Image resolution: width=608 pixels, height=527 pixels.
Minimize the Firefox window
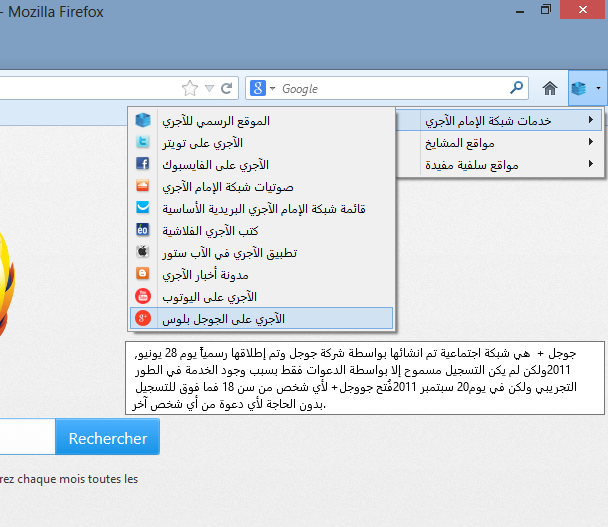click(x=520, y=12)
